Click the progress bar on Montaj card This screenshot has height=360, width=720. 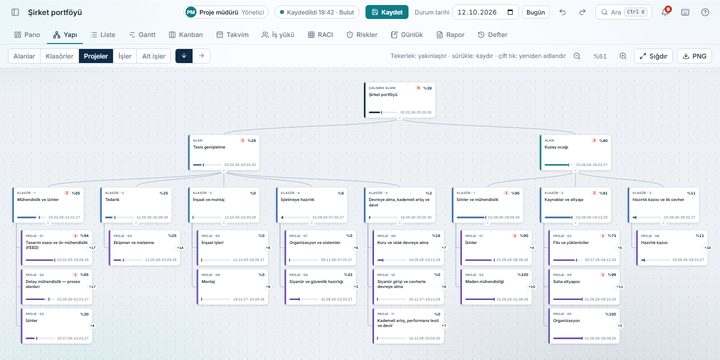[x=216, y=299]
